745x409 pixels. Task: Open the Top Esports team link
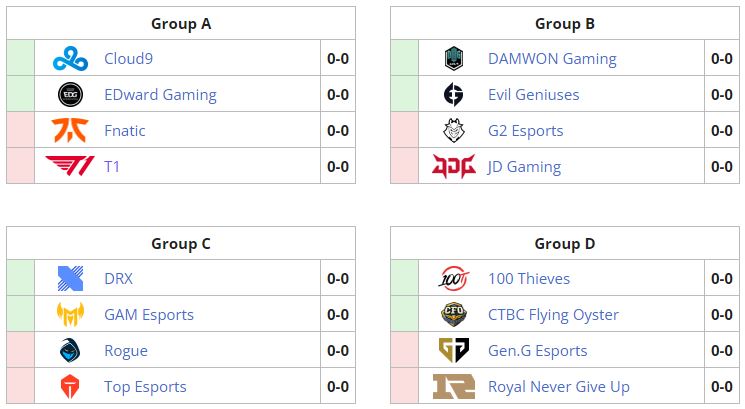point(145,387)
